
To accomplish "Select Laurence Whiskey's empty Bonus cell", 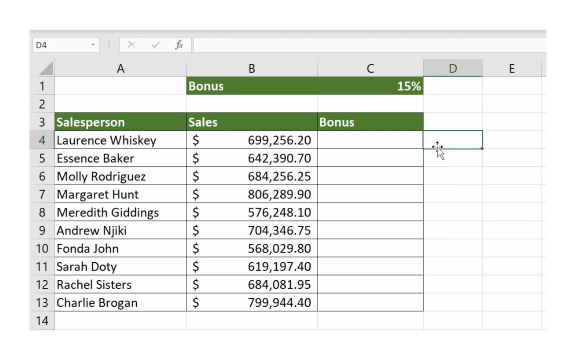I will (x=370, y=140).
